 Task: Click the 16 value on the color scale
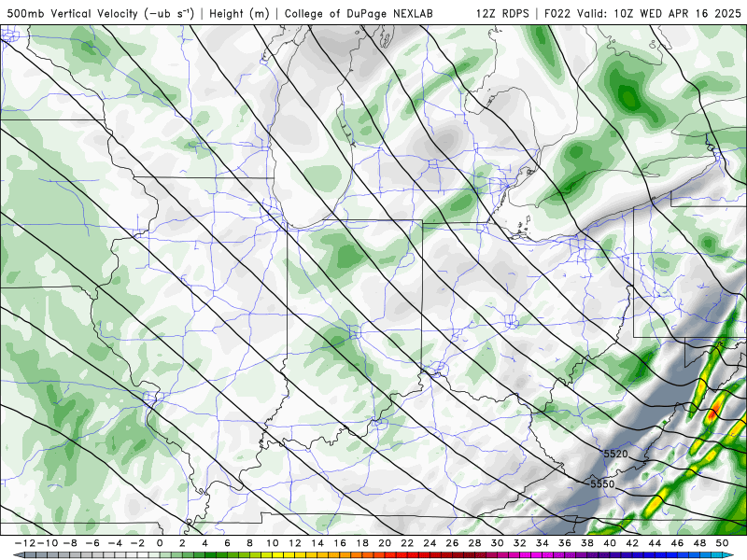point(340,543)
